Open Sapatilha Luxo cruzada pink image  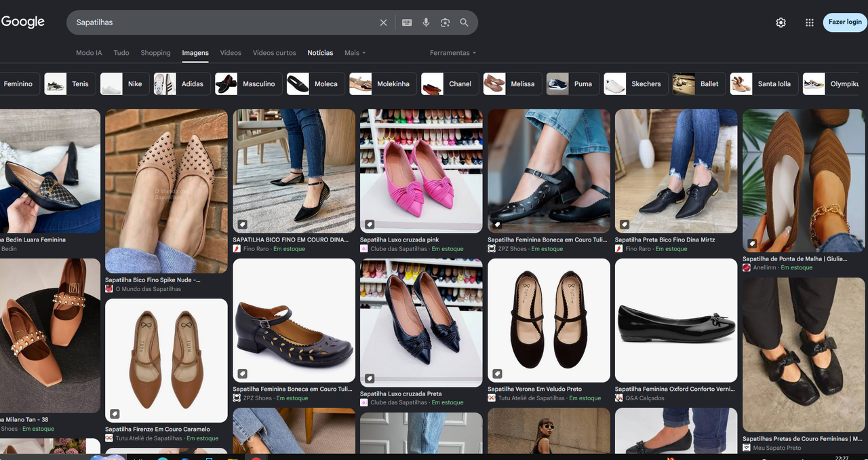click(x=421, y=171)
